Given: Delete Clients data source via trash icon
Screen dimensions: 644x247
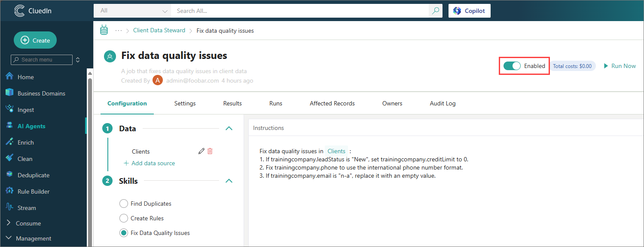Looking at the screenshot, I should [x=210, y=151].
